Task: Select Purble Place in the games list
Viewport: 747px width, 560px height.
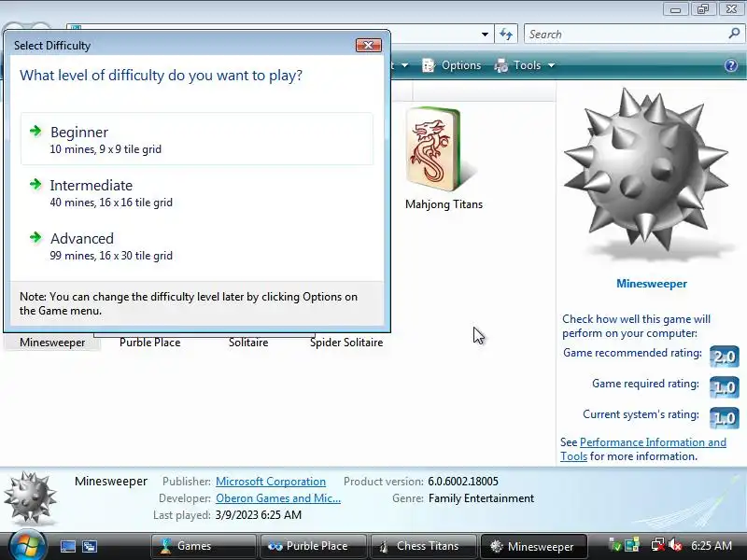Action: point(150,343)
